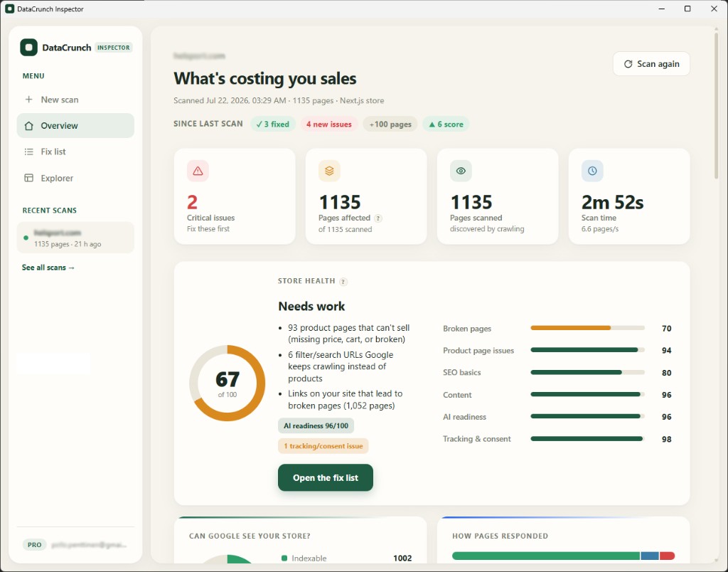The image size is (728, 572).
Task: Click the 6 score badge
Action: 446,124
